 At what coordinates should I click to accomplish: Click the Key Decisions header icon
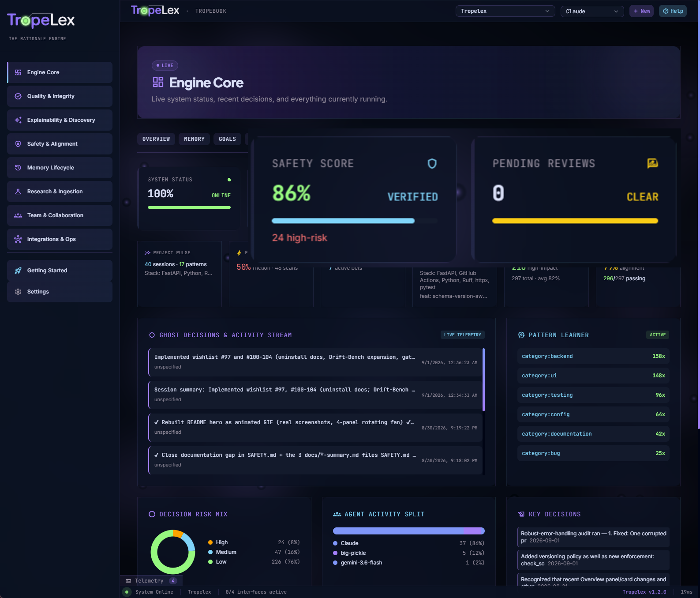click(x=521, y=514)
